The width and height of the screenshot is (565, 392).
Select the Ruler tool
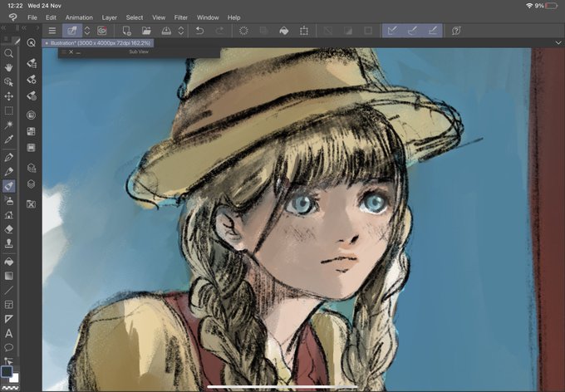click(8, 319)
